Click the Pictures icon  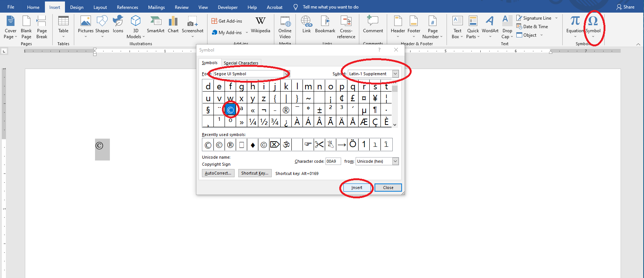[x=86, y=25]
